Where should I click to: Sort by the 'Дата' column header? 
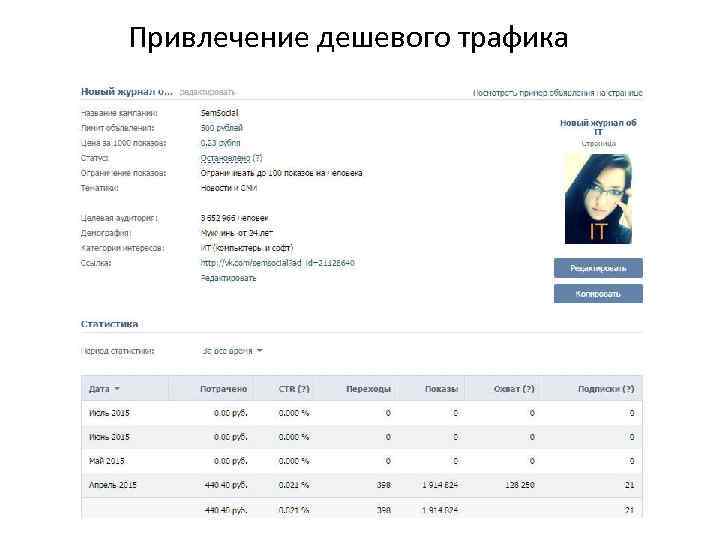coord(104,389)
